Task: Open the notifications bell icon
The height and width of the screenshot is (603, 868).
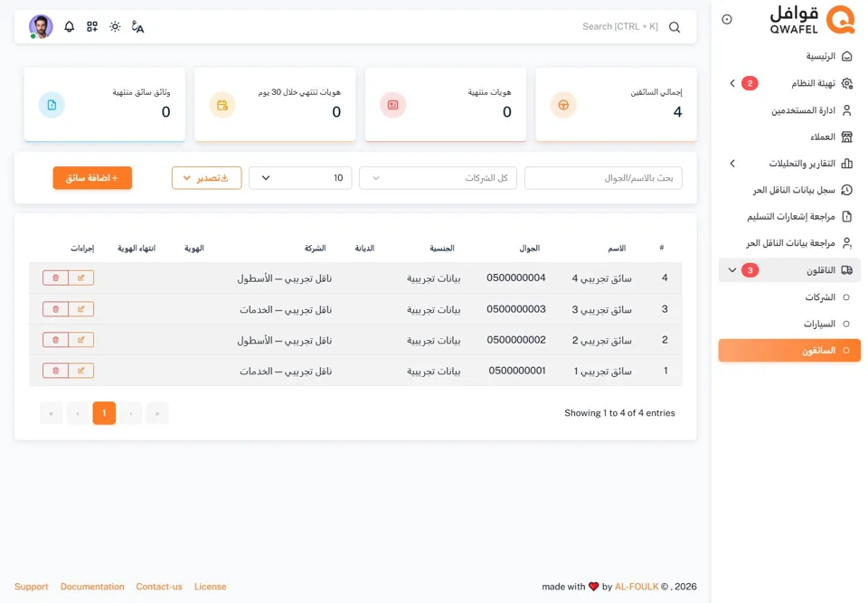Action: [70, 26]
